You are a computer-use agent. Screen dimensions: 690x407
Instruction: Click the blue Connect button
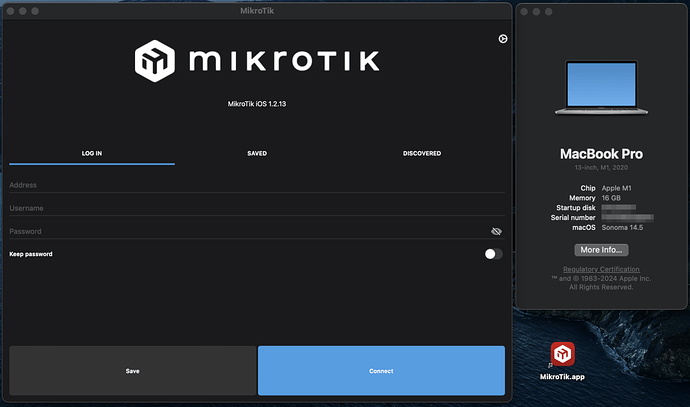point(381,370)
